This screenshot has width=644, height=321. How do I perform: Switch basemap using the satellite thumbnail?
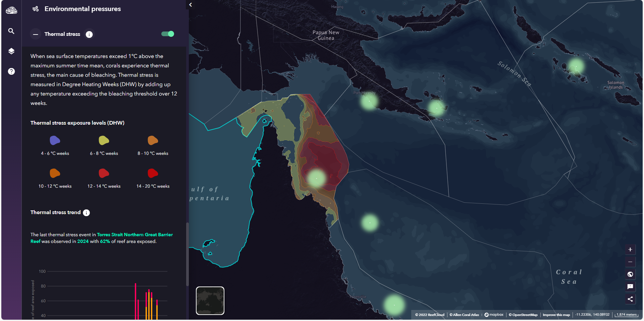pyautogui.click(x=210, y=301)
